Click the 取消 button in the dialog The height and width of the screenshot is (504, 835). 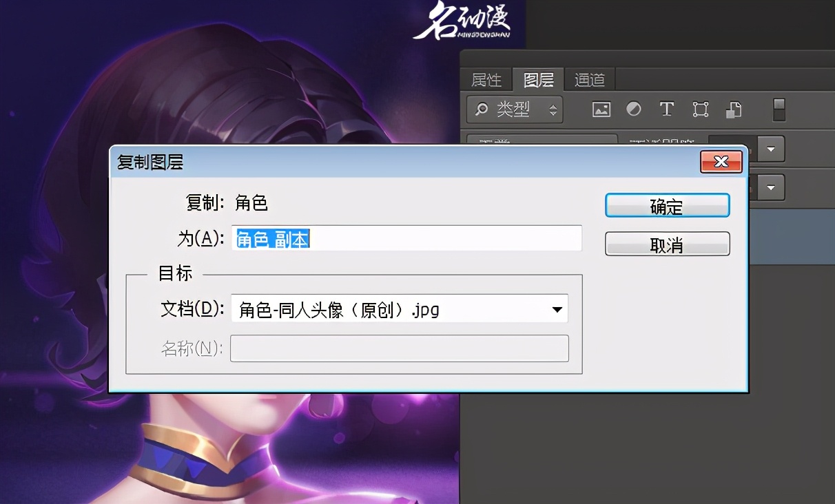point(667,244)
